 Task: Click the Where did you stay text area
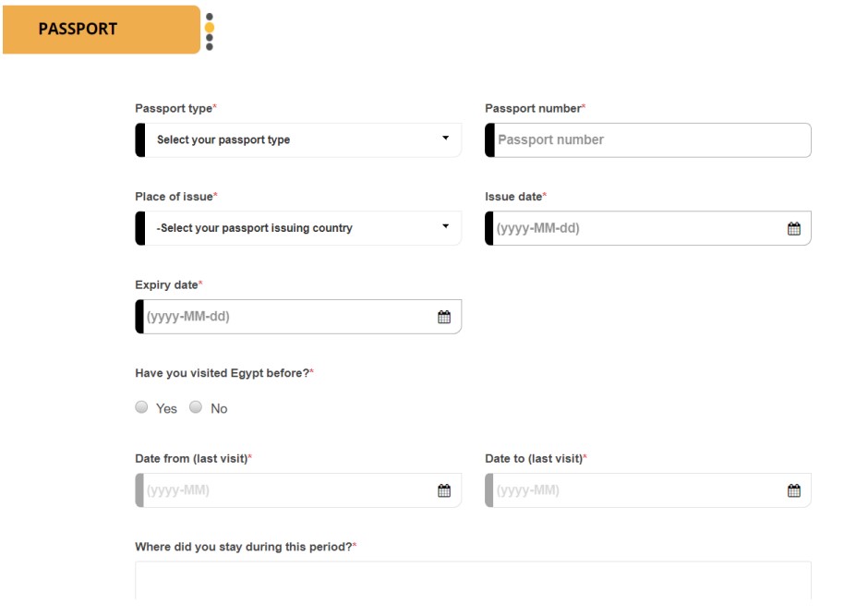click(474, 581)
